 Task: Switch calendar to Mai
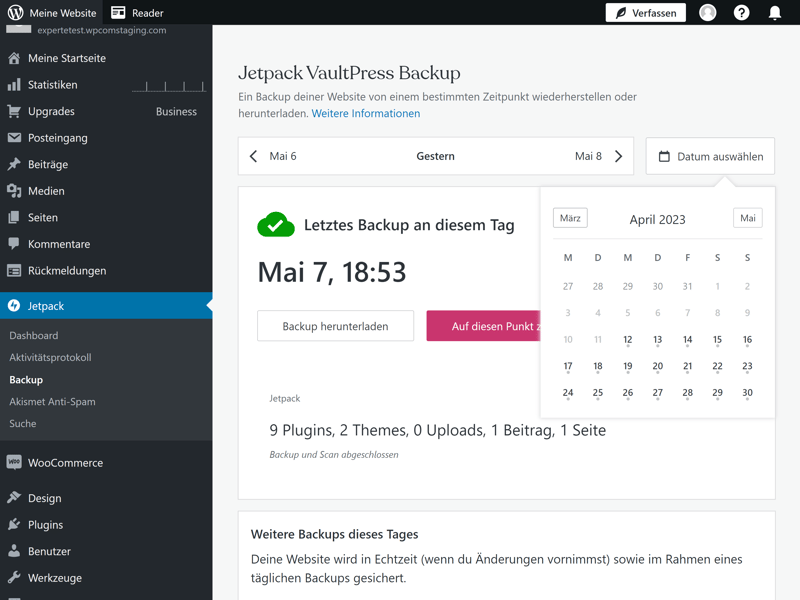point(747,218)
